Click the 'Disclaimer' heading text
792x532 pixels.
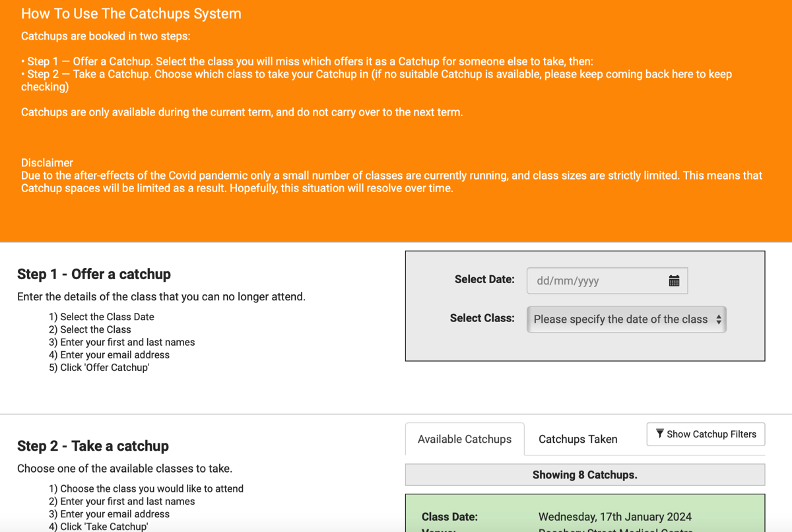click(x=47, y=162)
